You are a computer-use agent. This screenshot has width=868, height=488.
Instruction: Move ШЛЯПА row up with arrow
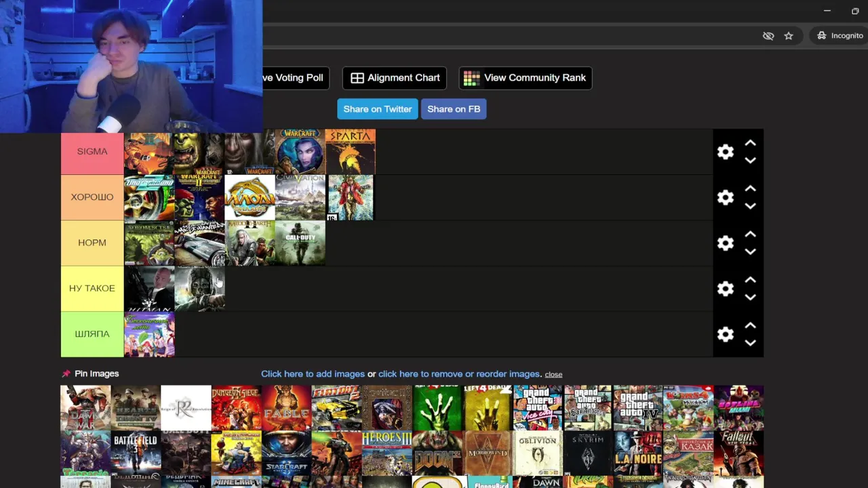coord(750,325)
